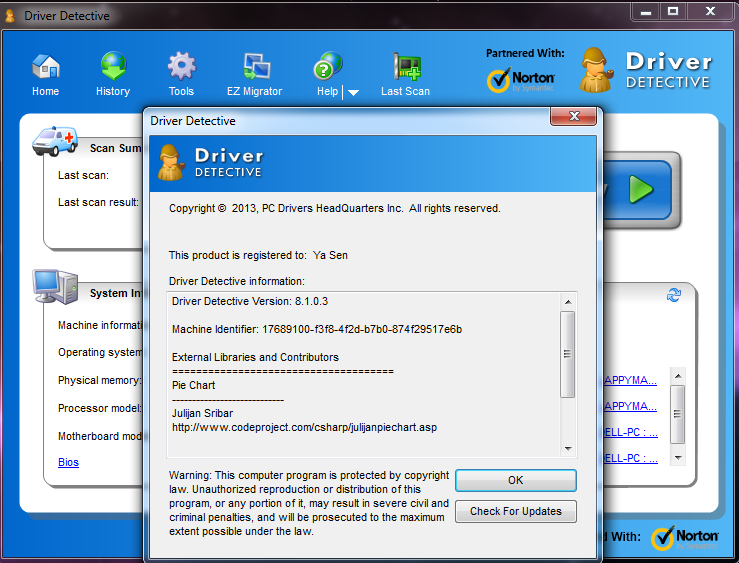Click the main window list scrollbar thumb
Screen dimensions: 739x563
tap(678, 414)
